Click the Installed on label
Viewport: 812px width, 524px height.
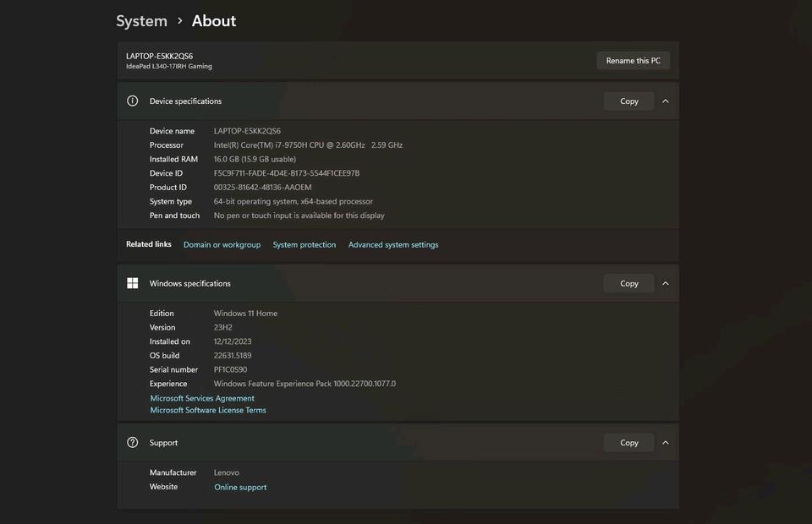pos(170,341)
